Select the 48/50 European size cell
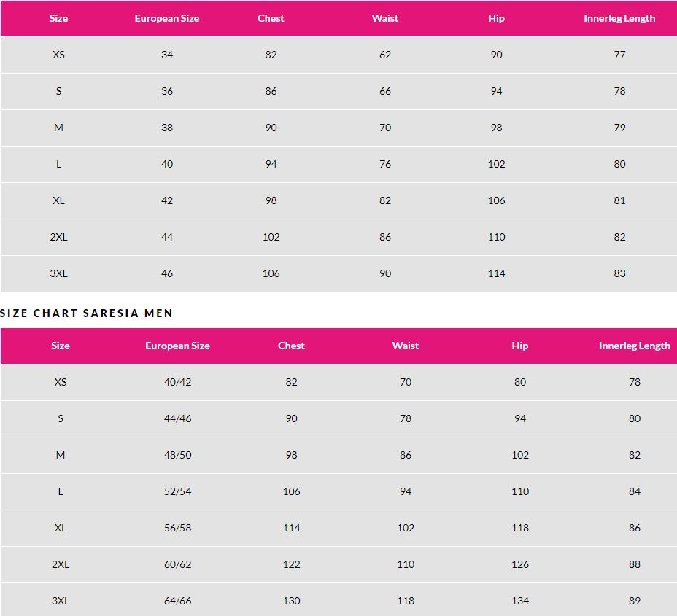Screen dimensions: 677x616 [x=177, y=455]
